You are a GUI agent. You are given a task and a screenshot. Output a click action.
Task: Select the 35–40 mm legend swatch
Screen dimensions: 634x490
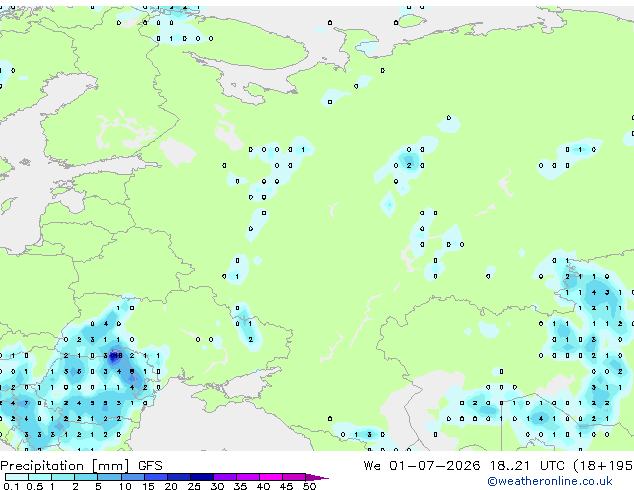[248, 477]
